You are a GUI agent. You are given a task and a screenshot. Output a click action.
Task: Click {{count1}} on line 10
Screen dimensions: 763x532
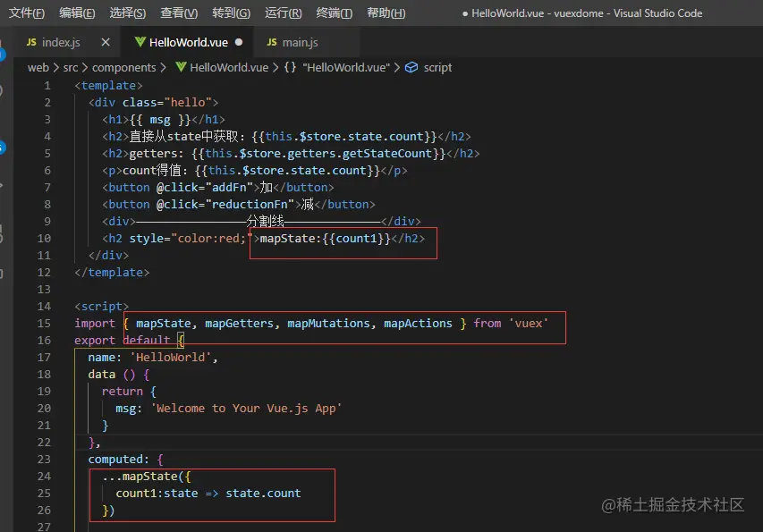356,239
